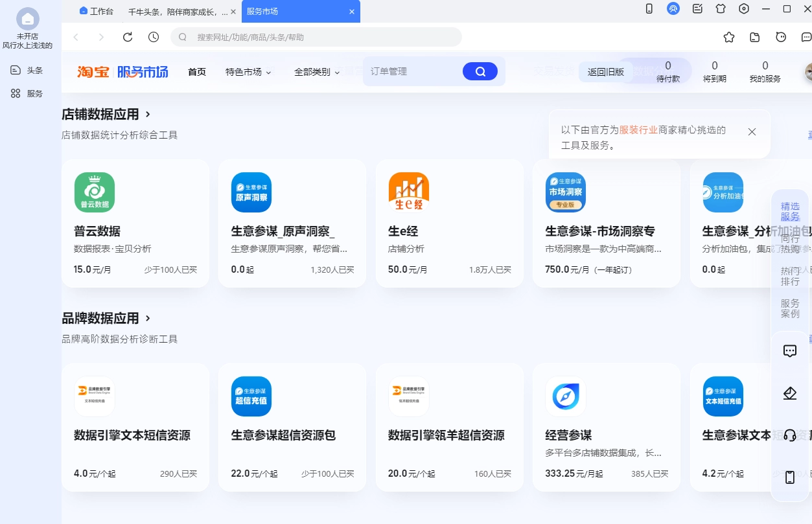Click the bookmark star in the address bar
The height and width of the screenshot is (524, 812).
(x=728, y=37)
